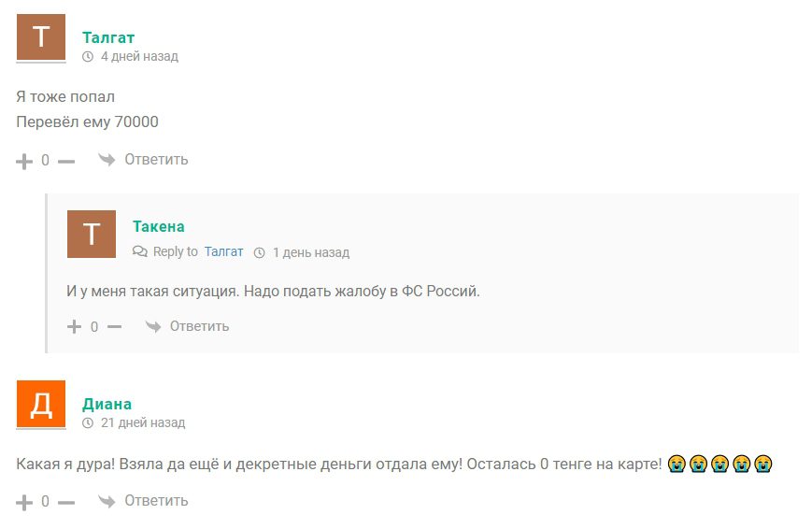Open Такена author name link
Screen dimensions: 812x529
pyautogui.click(x=159, y=226)
